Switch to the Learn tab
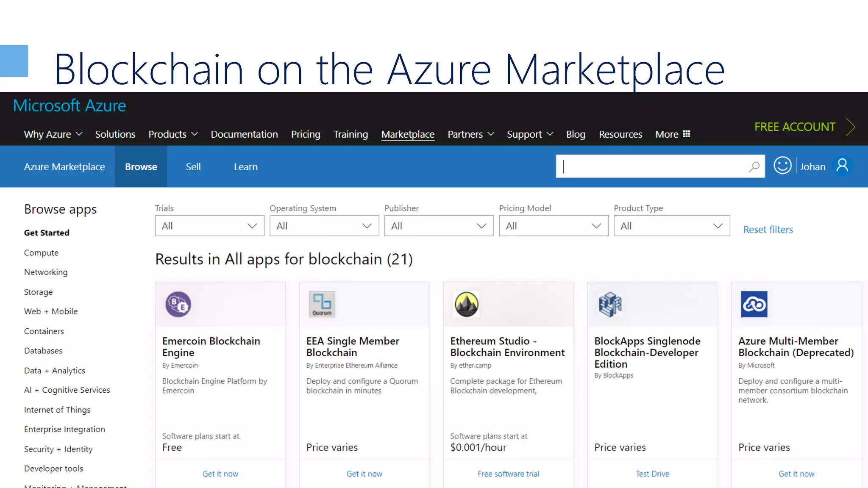The height and width of the screenshot is (488, 868). click(x=246, y=166)
